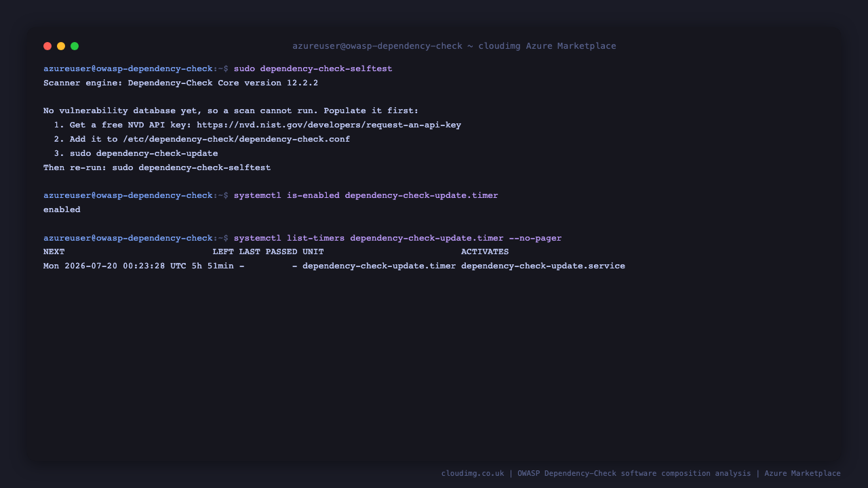
Task: Click the red close window dot
Action: pyautogui.click(x=47, y=46)
